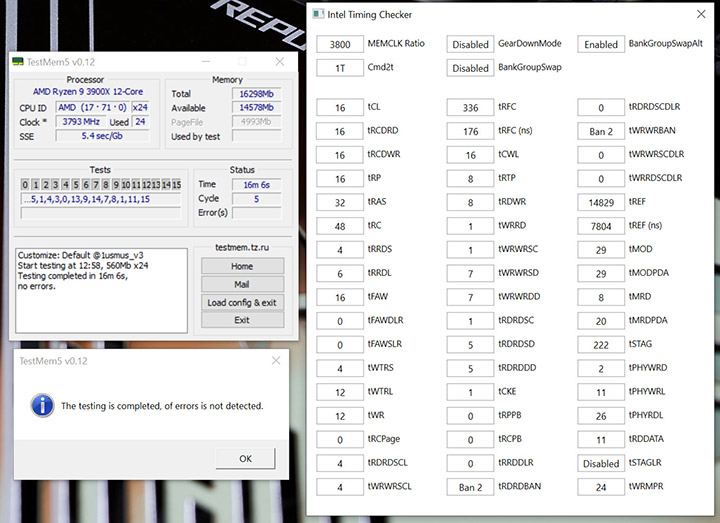Click the tRDWR value field

[x=470, y=202]
